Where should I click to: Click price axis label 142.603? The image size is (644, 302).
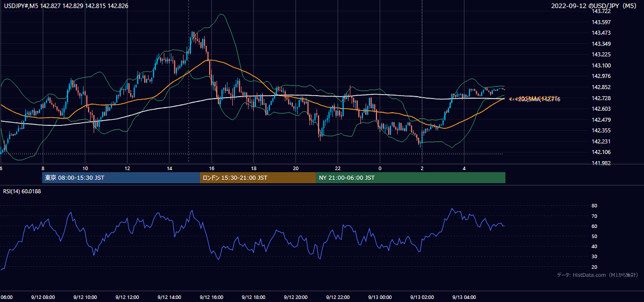tap(601, 109)
